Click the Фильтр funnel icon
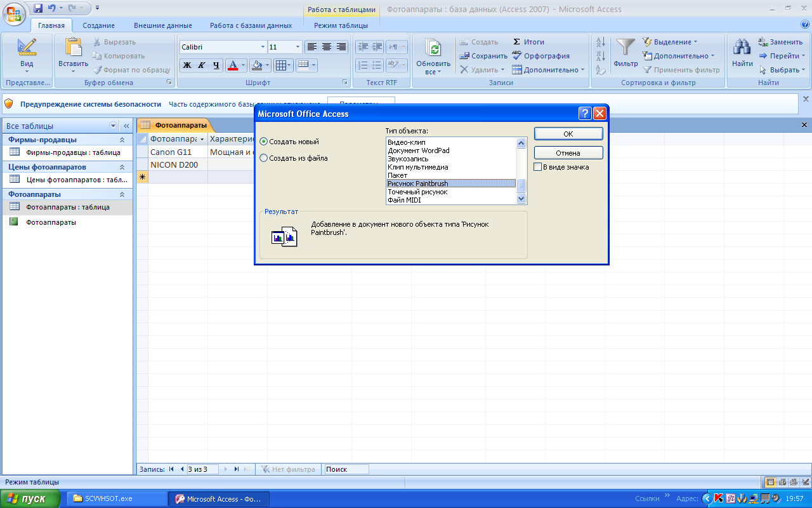The width and height of the screenshot is (812, 508). tap(625, 48)
